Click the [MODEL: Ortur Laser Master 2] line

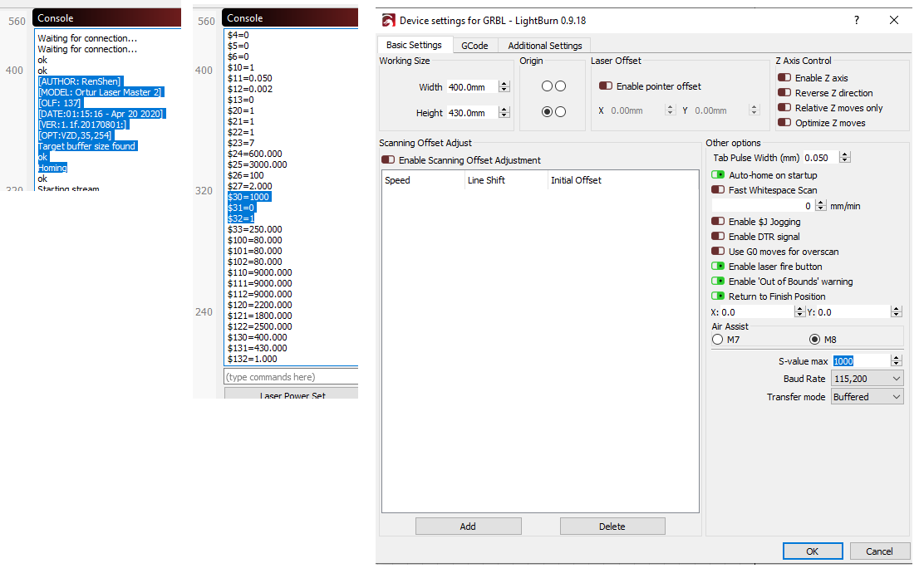coord(101,92)
